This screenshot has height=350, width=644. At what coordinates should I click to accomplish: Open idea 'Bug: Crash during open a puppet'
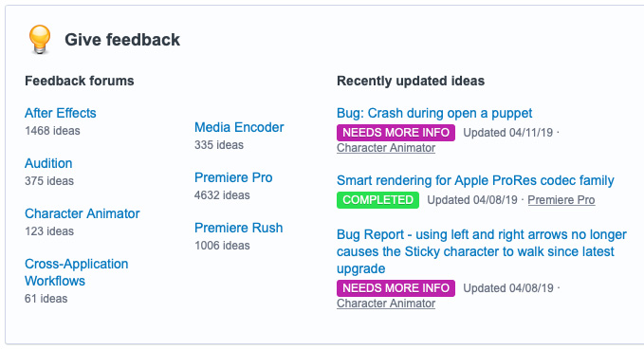pos(434,113)
